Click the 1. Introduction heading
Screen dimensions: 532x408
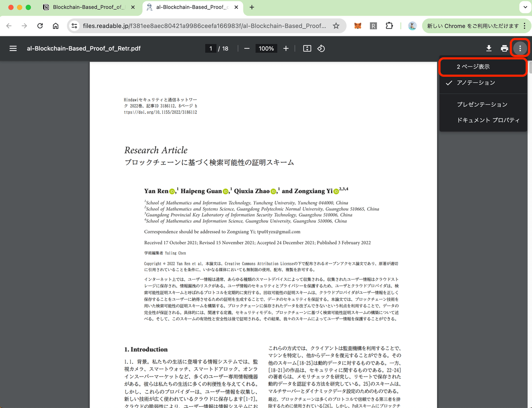coord(146,349)
